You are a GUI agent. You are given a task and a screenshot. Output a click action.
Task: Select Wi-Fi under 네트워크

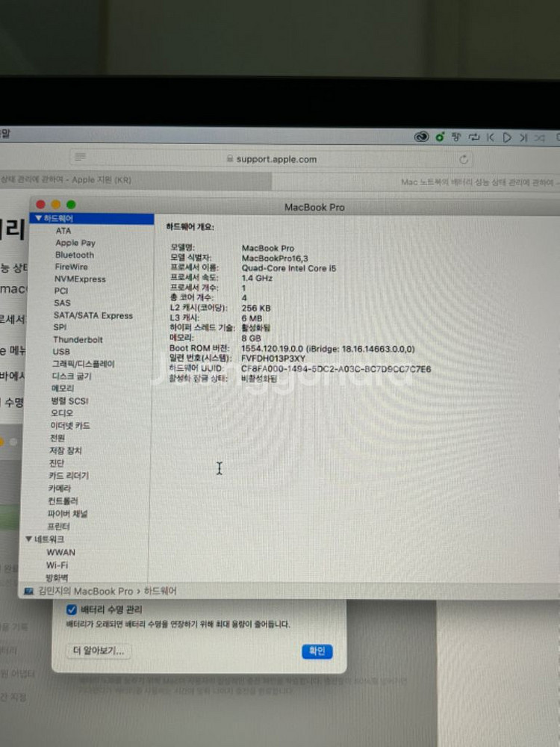(57, 565)
